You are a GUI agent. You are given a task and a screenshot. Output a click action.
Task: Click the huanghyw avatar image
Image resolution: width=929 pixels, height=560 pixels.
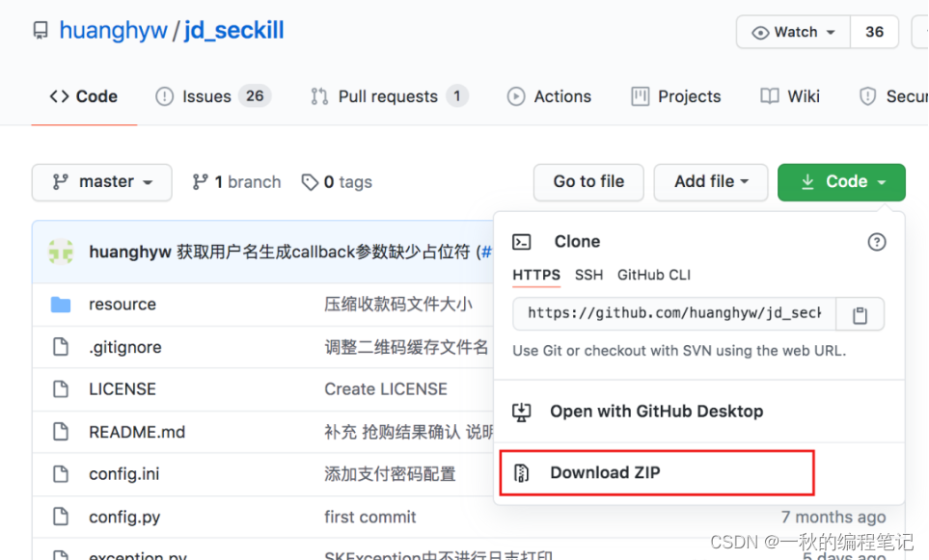click(61, 253)
